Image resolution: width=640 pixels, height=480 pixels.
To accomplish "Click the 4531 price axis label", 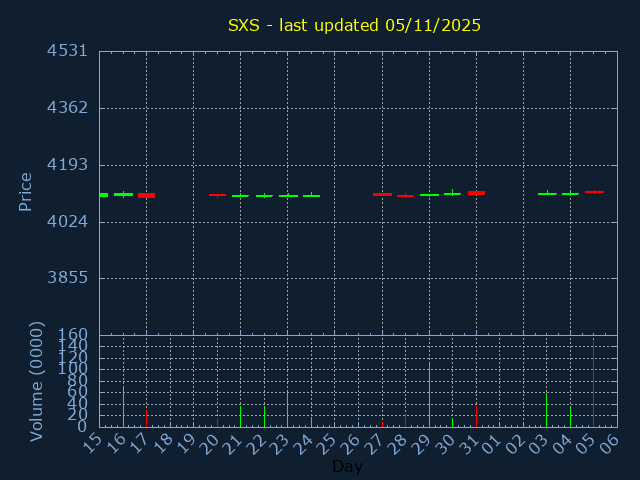I will [x=67, y=51].
